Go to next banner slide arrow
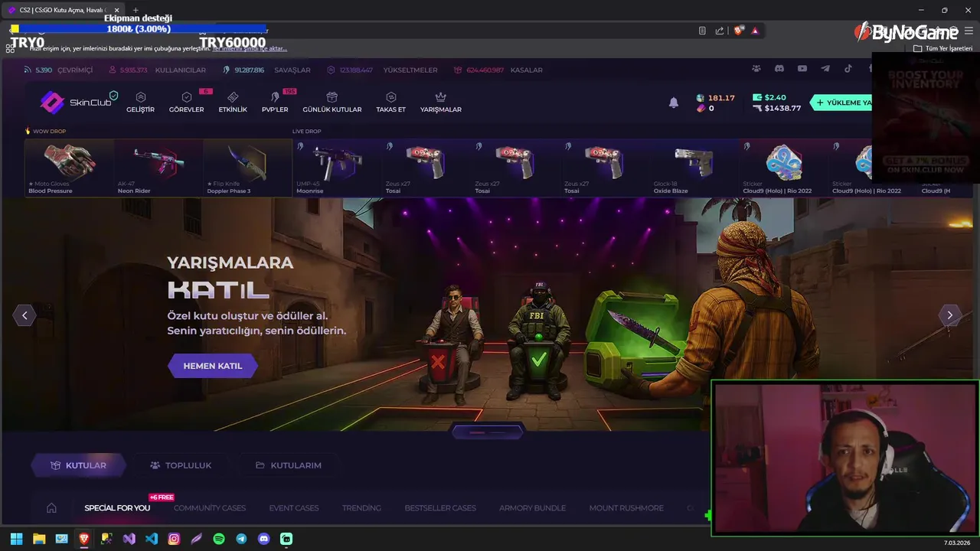The image size is (980, 551). 949,315
